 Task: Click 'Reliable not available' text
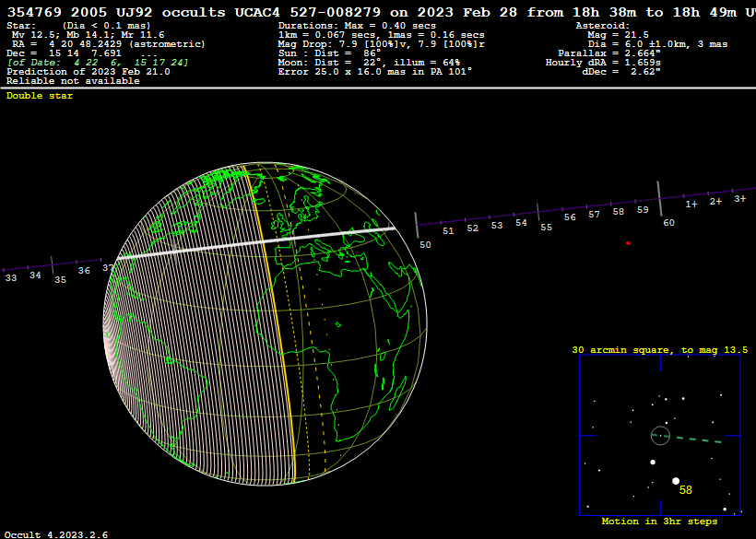[73, 80]
